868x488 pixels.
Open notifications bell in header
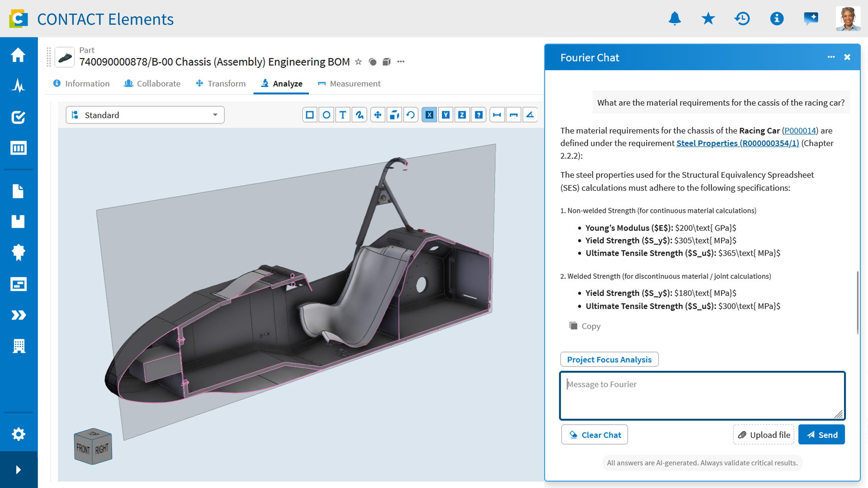coord(675,19)
